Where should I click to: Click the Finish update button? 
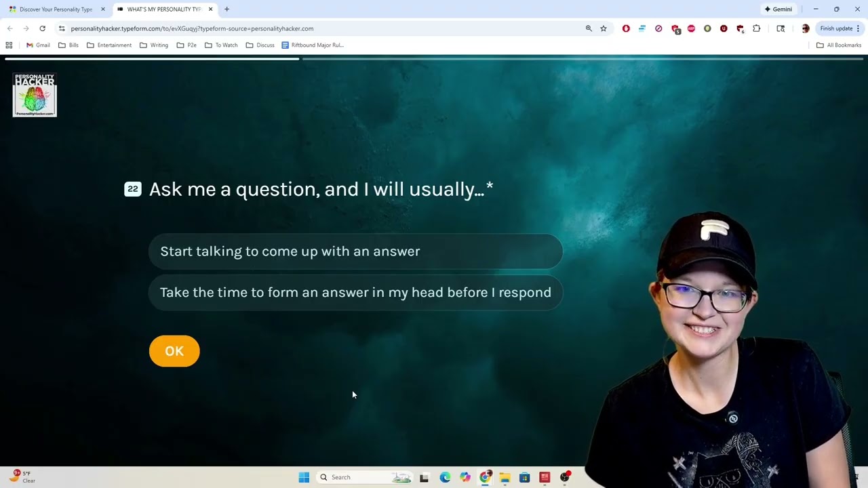pyautogui.click(x=836, y=28)
